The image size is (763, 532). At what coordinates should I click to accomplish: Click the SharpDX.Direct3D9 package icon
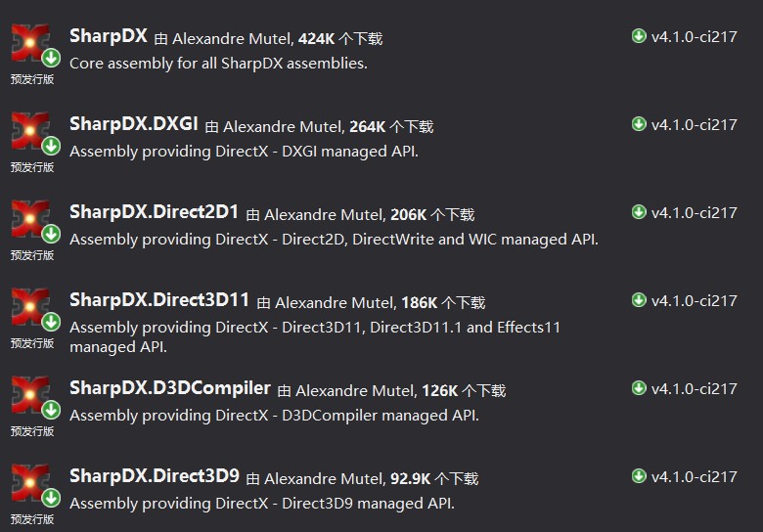tap(30, 485)
